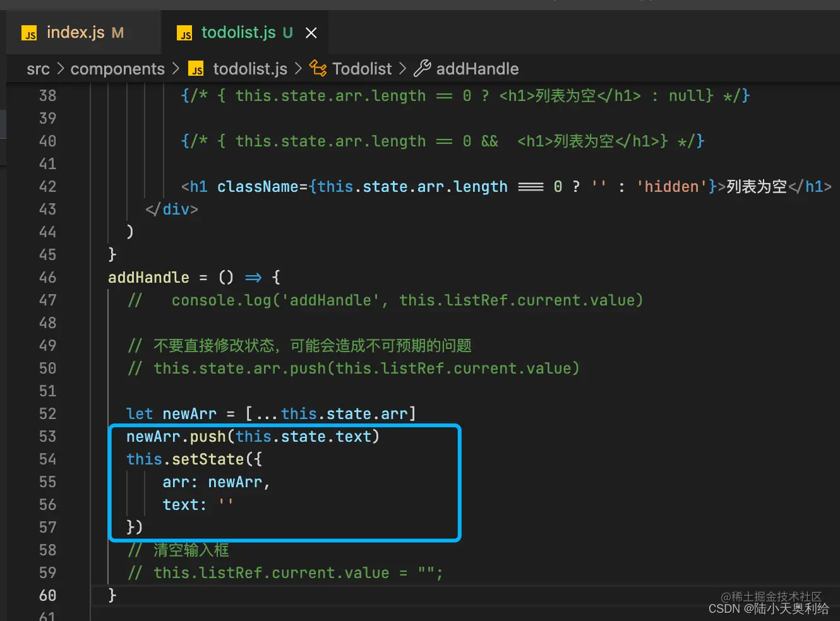Open the Todolist class breadcrumb
840x621 pixels.
[x=362, y=69]
